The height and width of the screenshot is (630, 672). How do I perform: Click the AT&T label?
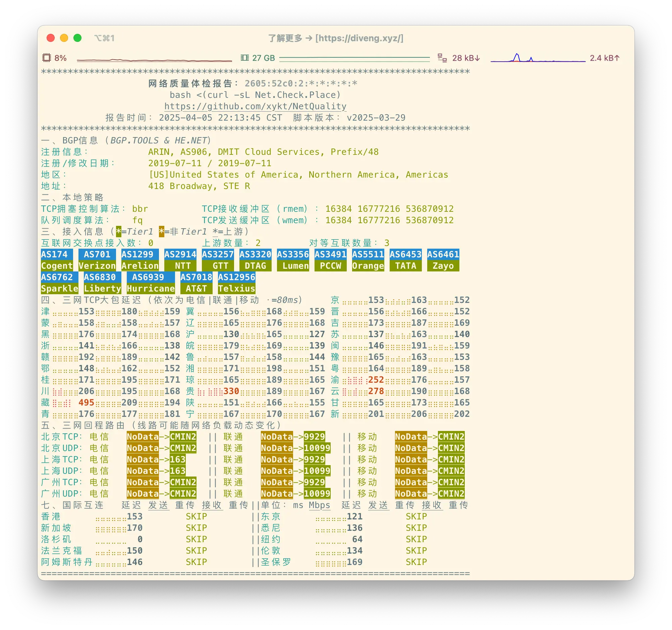pos(196,289)
